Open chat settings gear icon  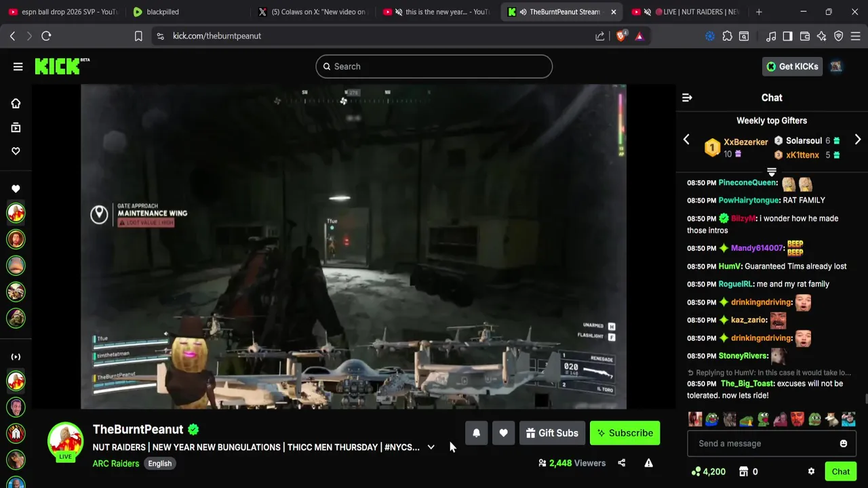pos(811,472)
